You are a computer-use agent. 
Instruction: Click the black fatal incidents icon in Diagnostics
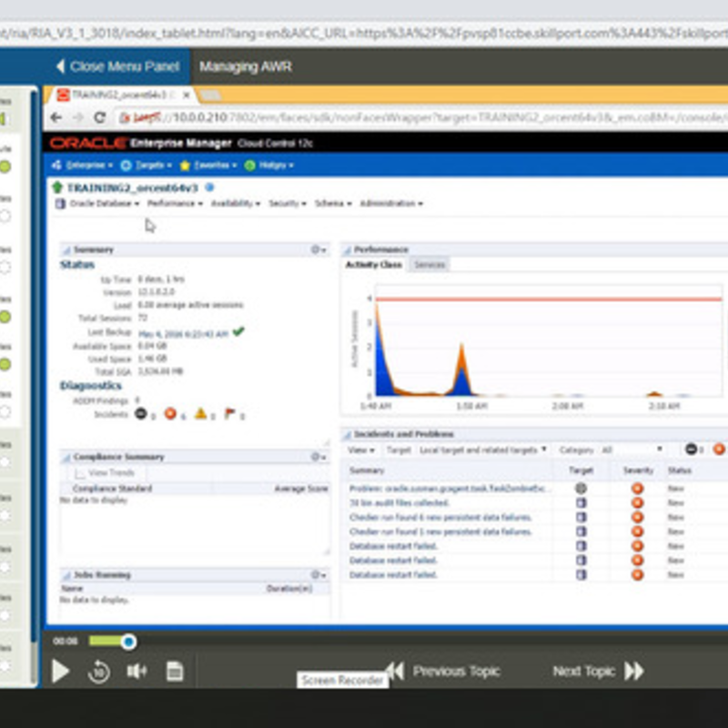(x=141, y=413)
